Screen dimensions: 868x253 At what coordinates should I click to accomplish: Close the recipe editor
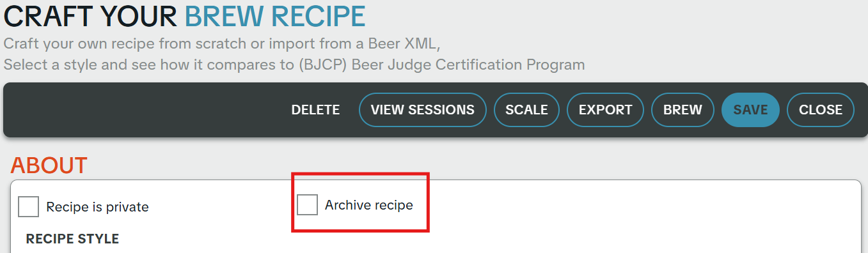point(821,110)
